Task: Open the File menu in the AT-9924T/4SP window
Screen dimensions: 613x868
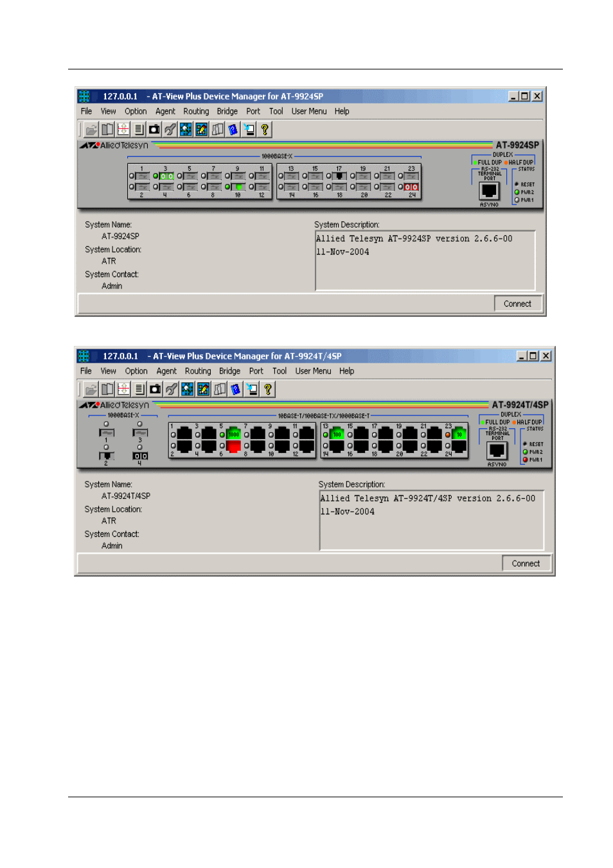Action: [x=86, y=371]
